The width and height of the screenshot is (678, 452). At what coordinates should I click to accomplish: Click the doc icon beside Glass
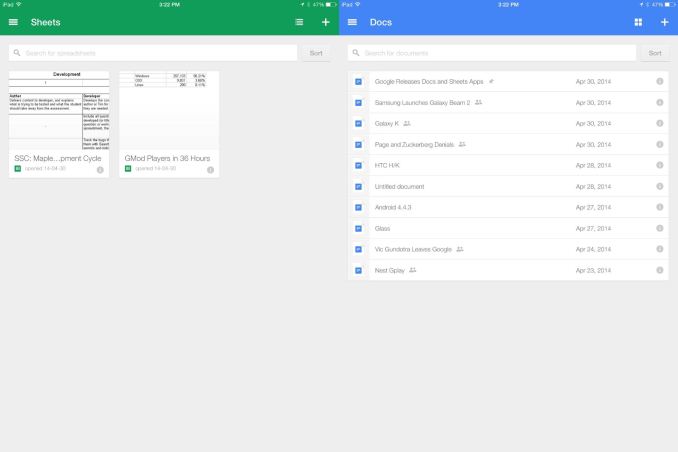(x=358, y=228)
